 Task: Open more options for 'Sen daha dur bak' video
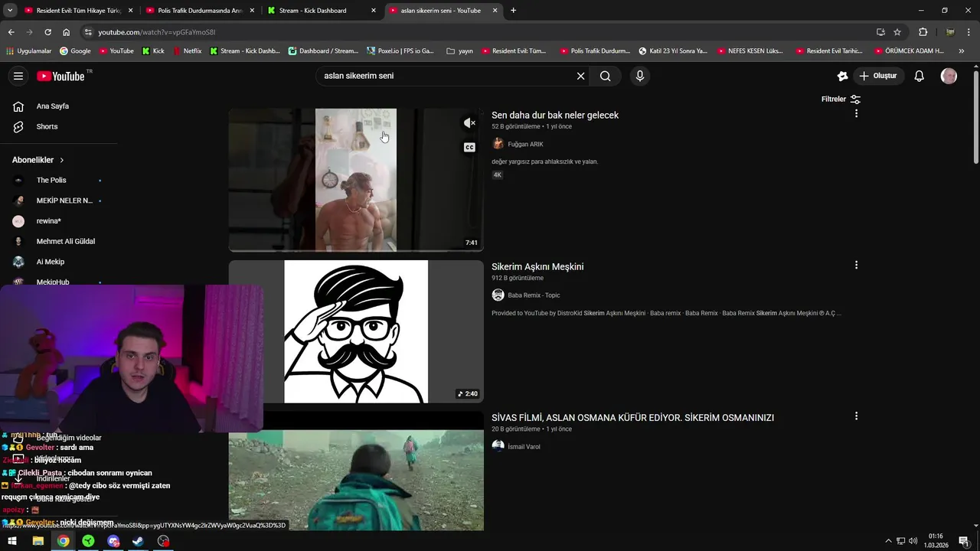856,113
